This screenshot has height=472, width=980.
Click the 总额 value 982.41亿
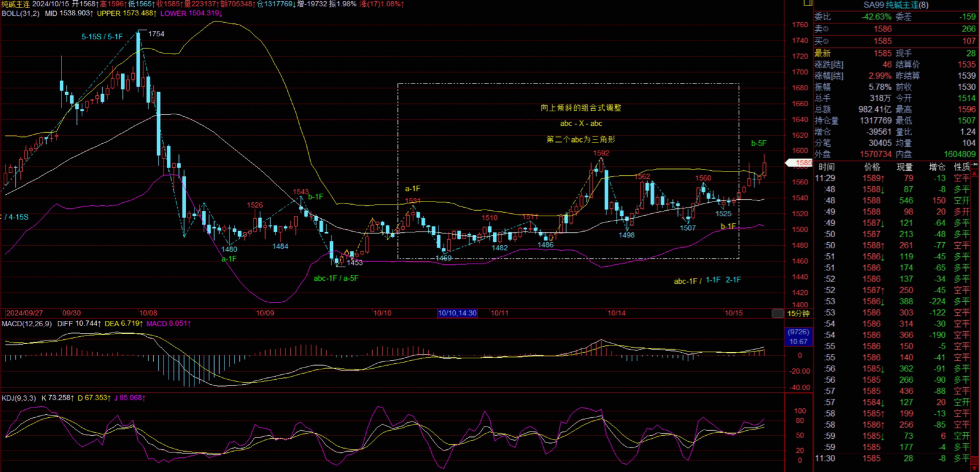[x=875, y=109]
